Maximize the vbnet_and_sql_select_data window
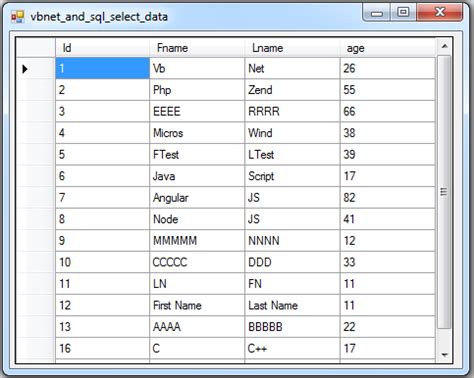 [x=403, y=13]
